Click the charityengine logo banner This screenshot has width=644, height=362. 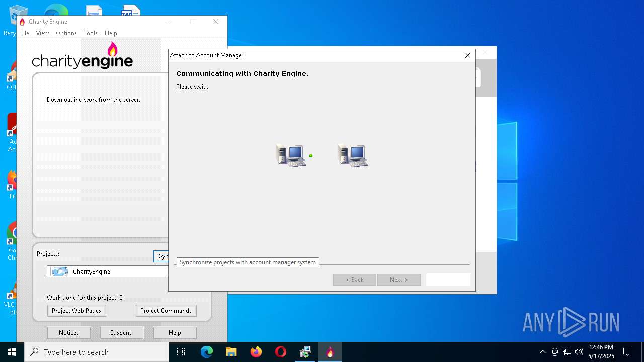coord(83,55)
